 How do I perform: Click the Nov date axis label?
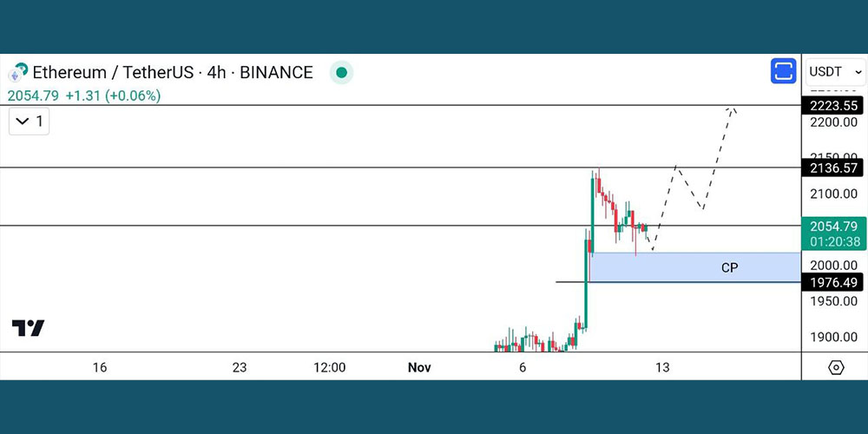point(419,367)
